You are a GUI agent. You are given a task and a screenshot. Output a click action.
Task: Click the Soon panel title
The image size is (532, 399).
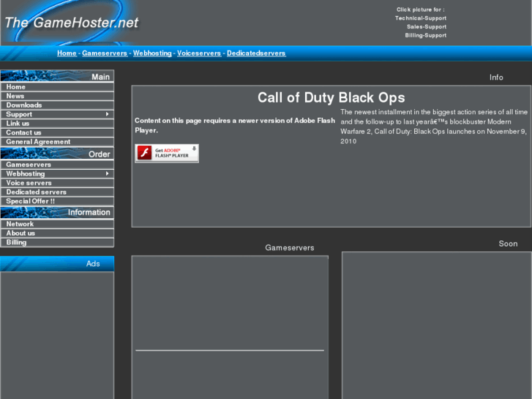click(508, 244)
